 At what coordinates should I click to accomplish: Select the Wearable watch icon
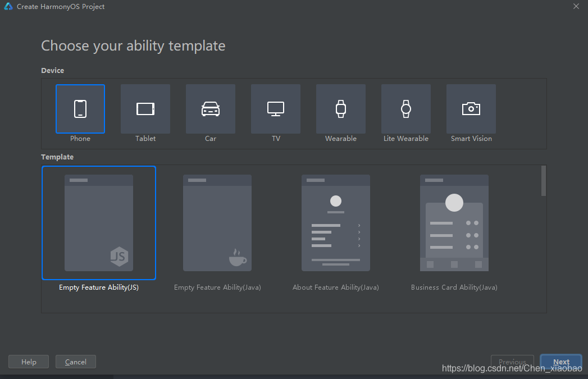[341, 109]
